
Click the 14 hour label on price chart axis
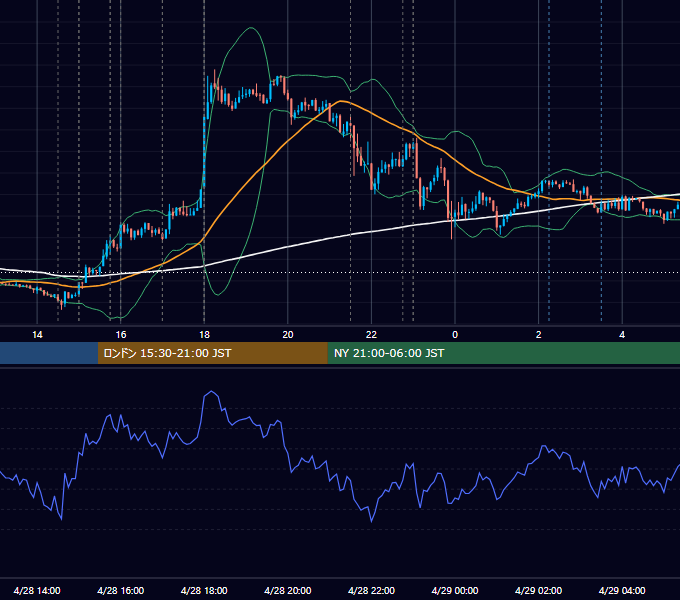[37, 335]
